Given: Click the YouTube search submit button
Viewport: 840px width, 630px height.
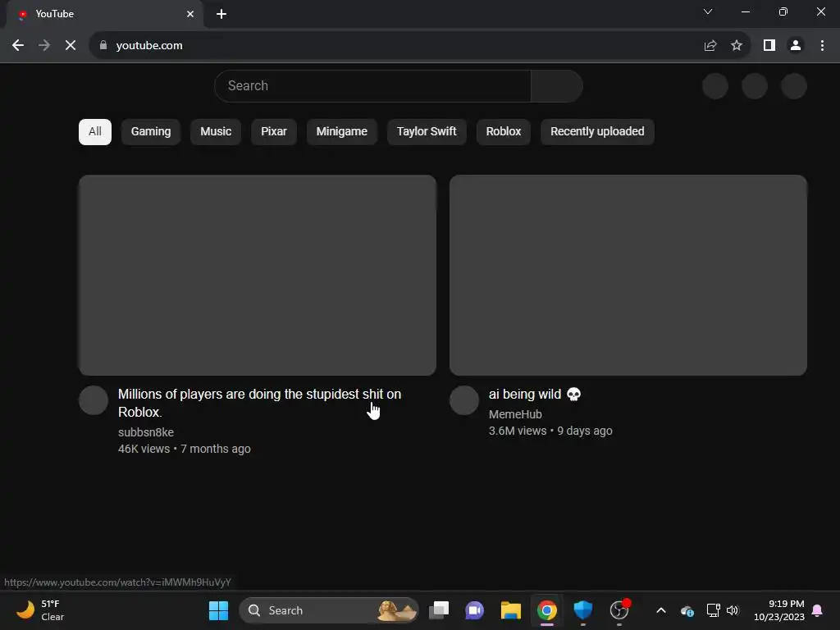Looking at the screenshot, I should tap(557, 85).
